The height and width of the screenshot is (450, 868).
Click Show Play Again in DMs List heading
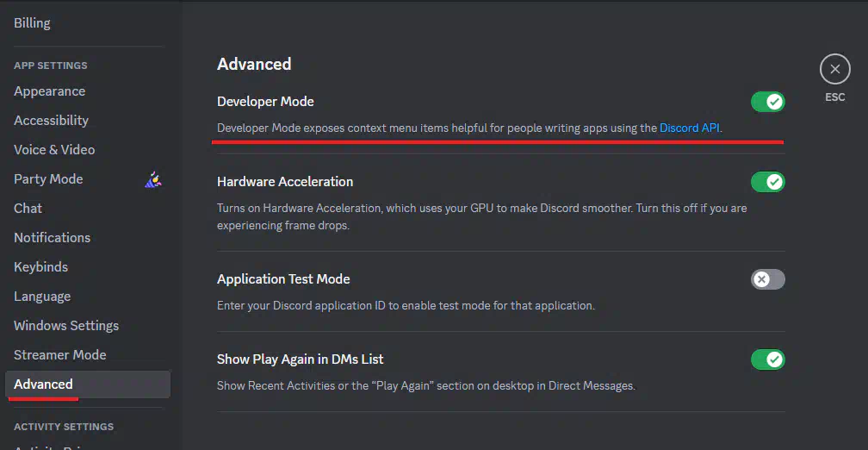tap(300, 359)
